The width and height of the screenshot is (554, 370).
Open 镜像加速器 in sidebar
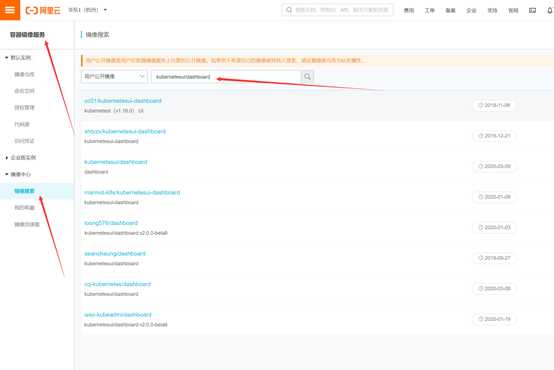point(27,224)
